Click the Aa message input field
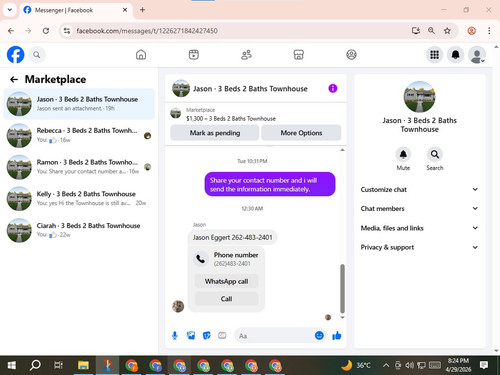 click(275, 336)
